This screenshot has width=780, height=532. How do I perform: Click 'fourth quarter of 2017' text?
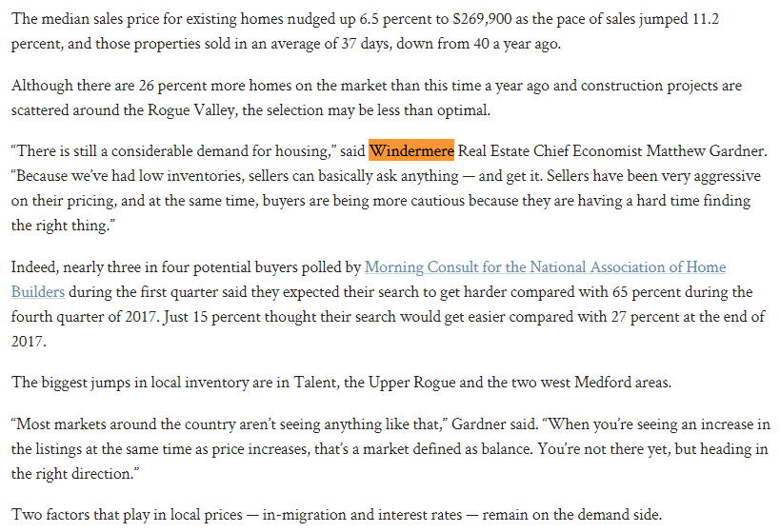click(x=84, y=317)
